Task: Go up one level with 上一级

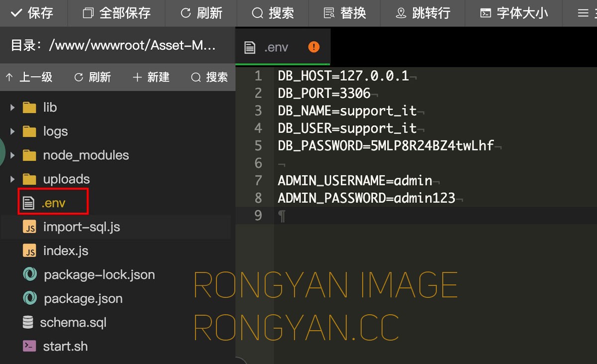Action: tap(29, 77)
